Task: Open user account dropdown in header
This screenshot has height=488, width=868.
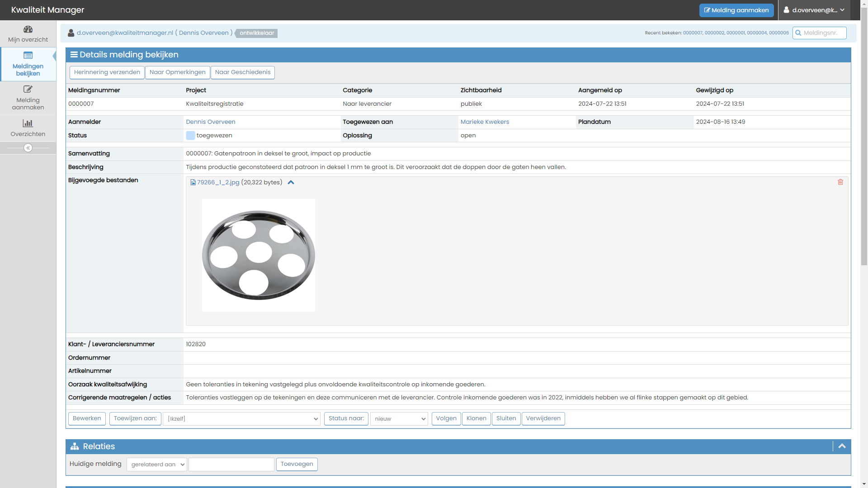Action: (x=814, y=10)
